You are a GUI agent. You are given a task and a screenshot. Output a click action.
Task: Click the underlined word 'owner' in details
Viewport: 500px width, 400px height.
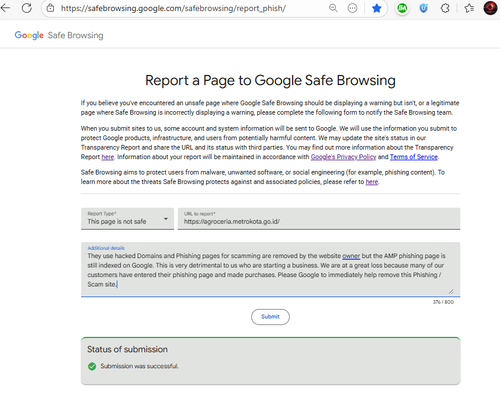(x=351, y=256)
